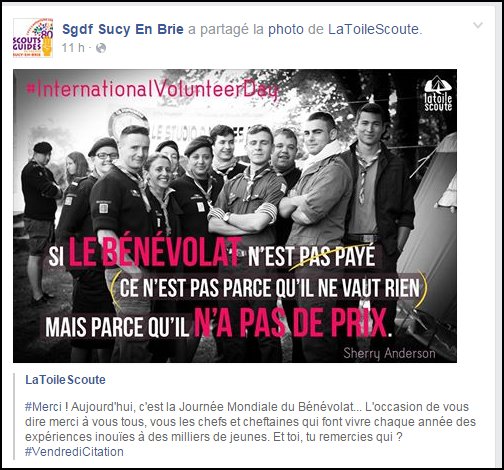Click the shared post description text
Image resolution: width=504 pixels, height=470 pixels.
(x=250, y=429)
